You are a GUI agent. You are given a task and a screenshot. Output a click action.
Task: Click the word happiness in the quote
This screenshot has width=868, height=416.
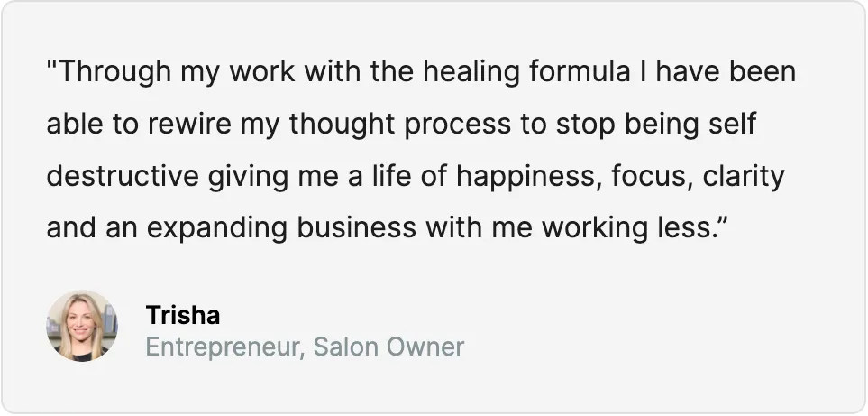pos(529,177)
